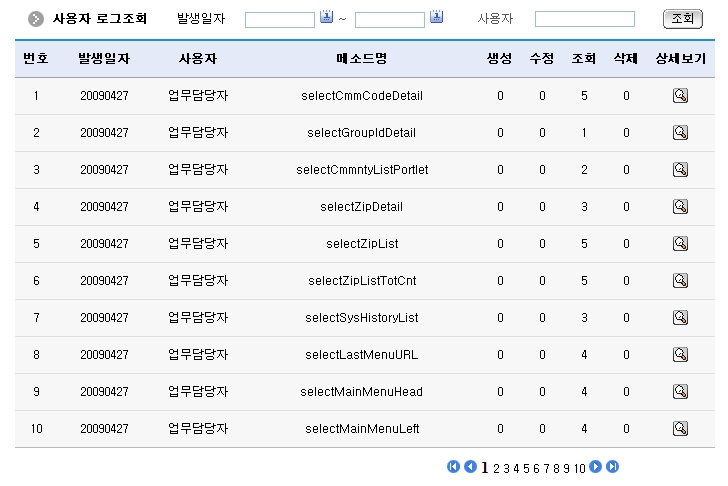View details of selectZipDetail log entry
728x486 pixels.
pos(680,207)
